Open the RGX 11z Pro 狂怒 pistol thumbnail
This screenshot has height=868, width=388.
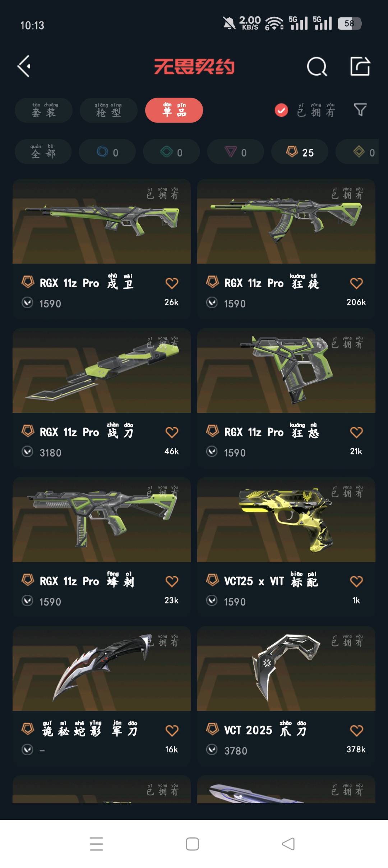click(286, 370)
